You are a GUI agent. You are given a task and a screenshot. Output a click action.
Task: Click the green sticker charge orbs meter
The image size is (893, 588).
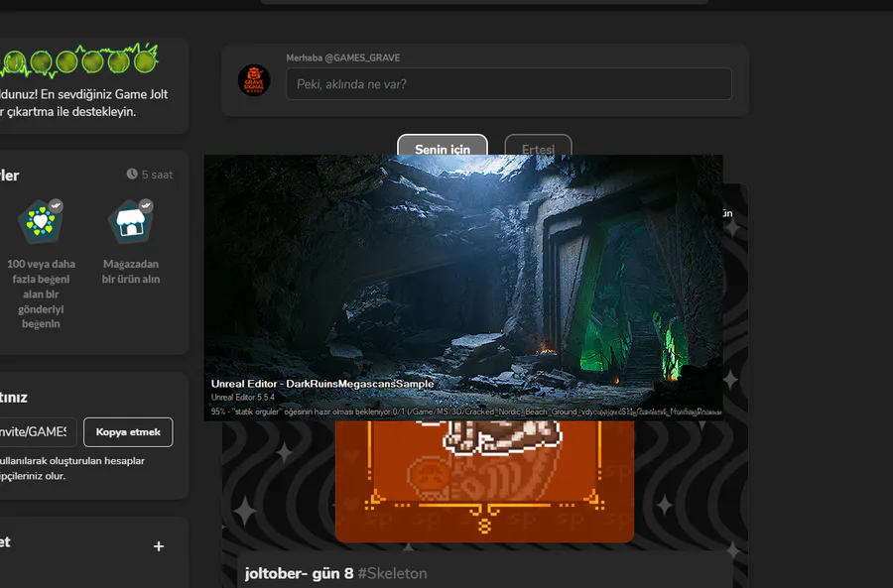[x=79, y=60]
